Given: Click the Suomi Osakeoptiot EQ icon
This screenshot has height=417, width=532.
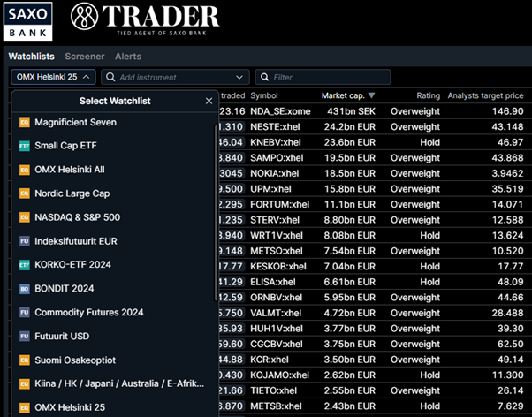Looking at the screenshot, I should coord(25,360).
